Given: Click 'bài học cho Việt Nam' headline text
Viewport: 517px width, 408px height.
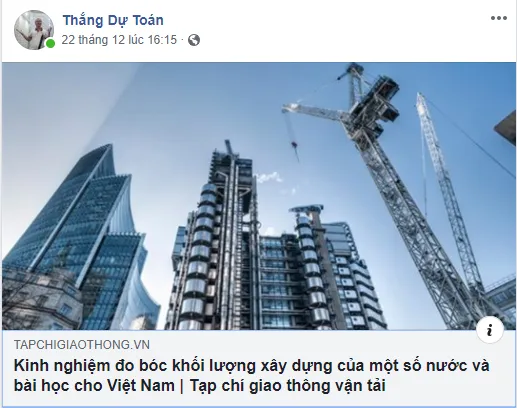Looking at the screenshot, I should point(94,386).
